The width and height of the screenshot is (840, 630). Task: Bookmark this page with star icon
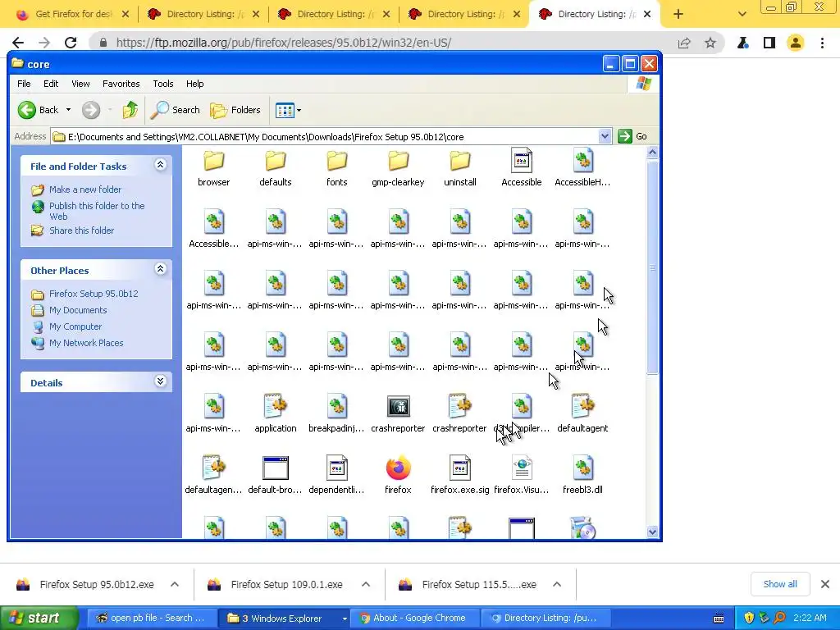[710, 43]
